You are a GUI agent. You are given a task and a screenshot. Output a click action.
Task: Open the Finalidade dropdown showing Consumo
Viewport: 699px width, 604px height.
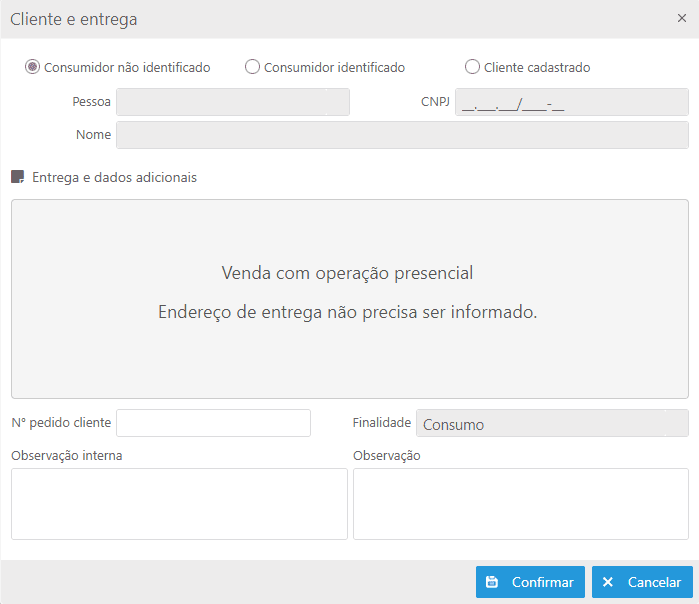pyautogui.click(x=552, y=423)
